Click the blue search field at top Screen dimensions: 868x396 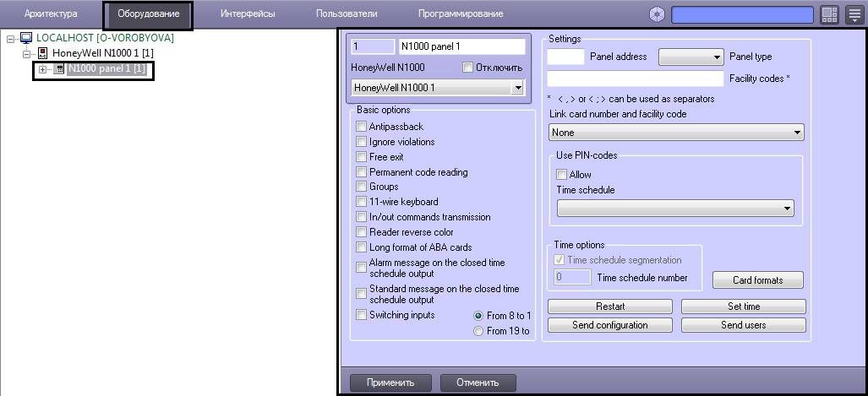click(x=742, y=15)
